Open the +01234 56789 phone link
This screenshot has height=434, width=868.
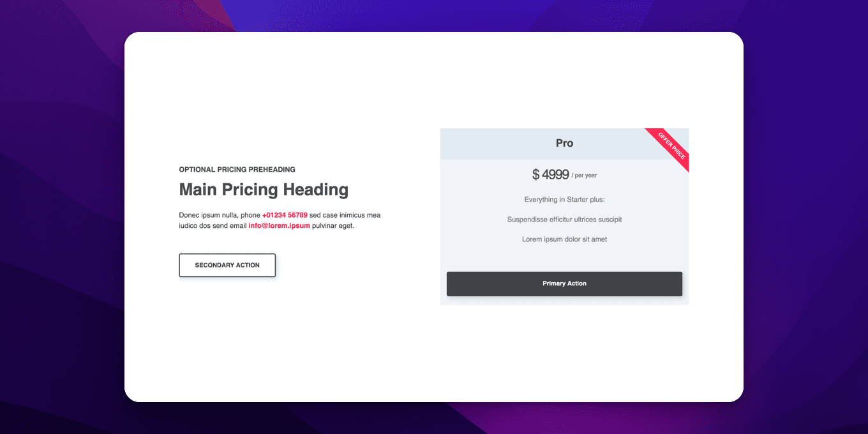[285, 215]
